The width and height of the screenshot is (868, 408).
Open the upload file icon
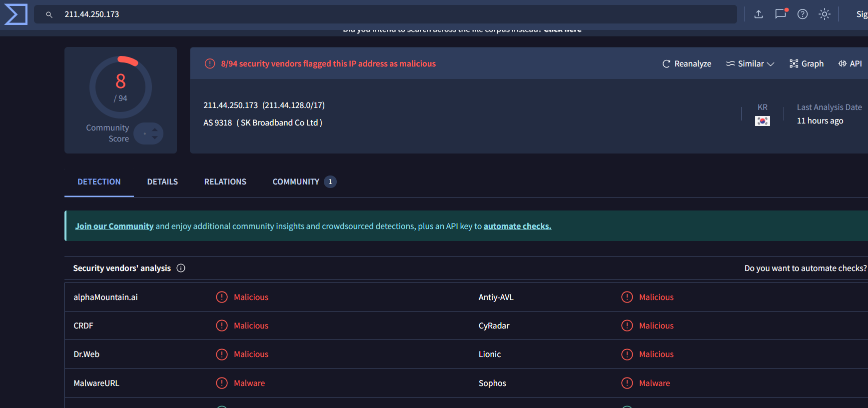pos(759,14)
